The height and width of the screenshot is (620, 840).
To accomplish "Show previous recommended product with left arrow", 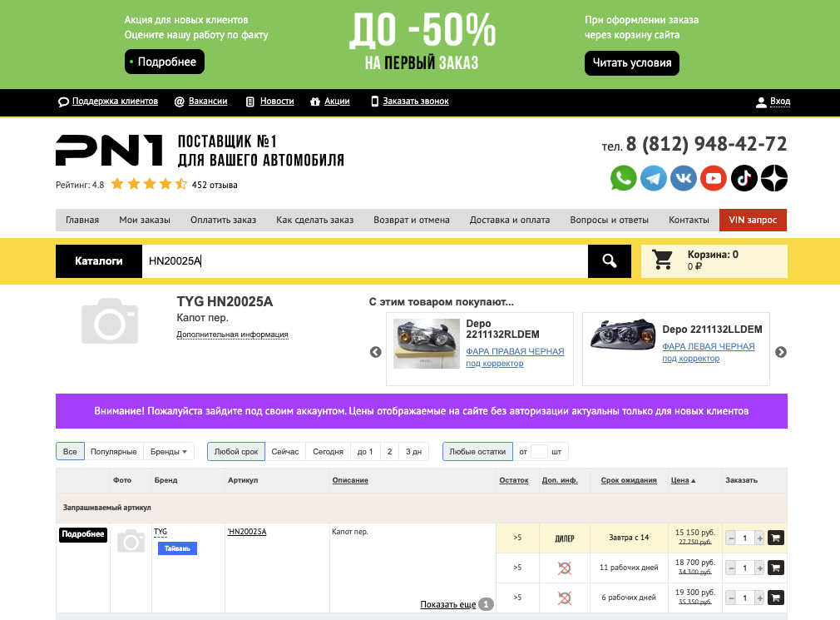I will (x=376, y=352).
